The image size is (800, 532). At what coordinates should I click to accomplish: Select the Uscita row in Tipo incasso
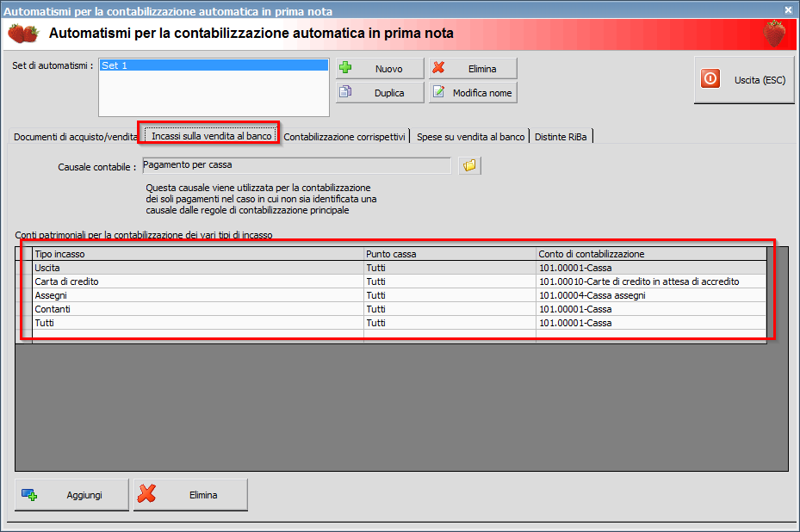click(x=198, y=268)
